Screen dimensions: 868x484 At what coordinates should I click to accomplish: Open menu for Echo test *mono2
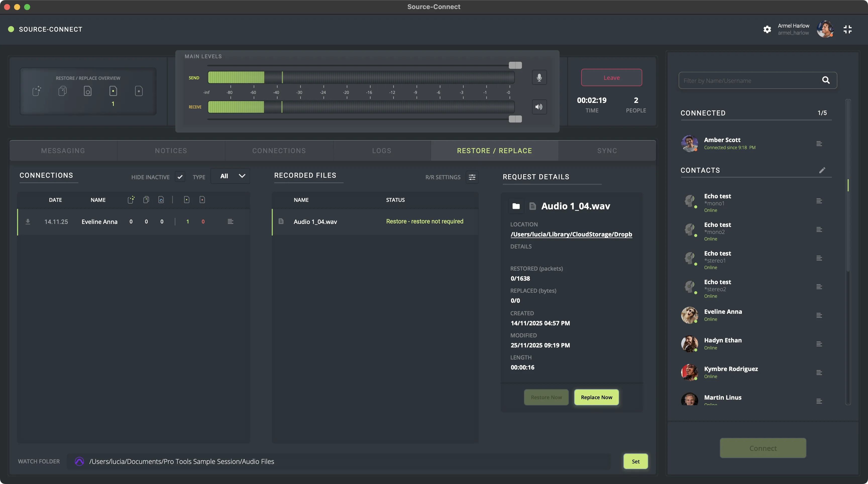click(x=819, y=230)
